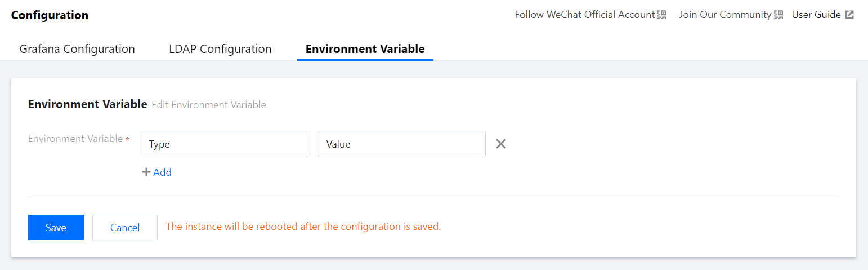Switch to the LDAP Configuration tab

coord(220,49)
